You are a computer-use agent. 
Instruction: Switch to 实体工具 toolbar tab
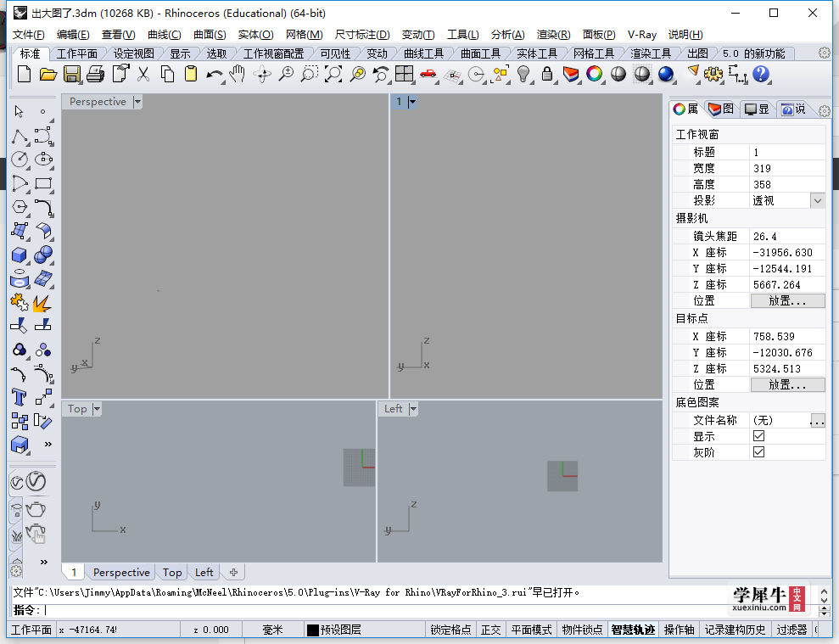click(x=537, y=53)
